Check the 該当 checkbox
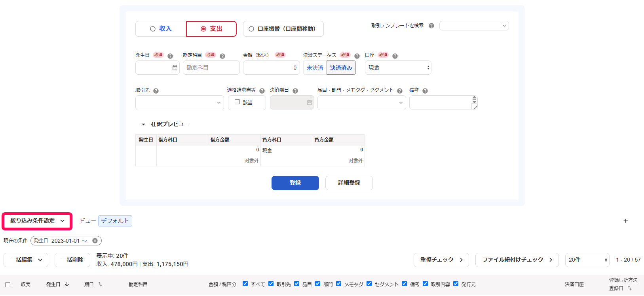644x296 pixels. pyautogui.click(x=237, y=102)
